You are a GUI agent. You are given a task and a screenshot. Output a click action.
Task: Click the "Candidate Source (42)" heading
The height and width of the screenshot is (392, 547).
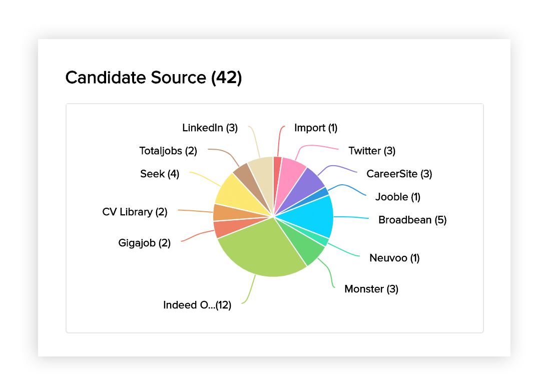point(154,78)
